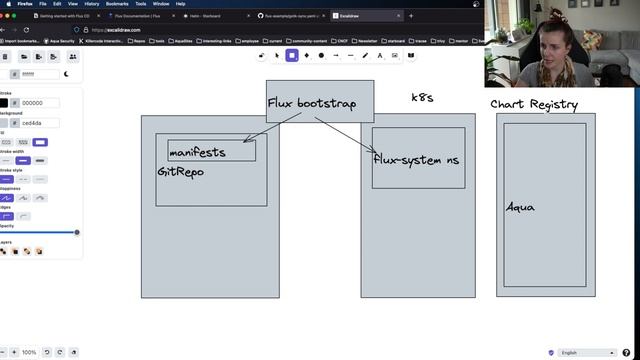640x360 pixels.
Task: Reload the page with the refresh button
Action: [x=27, y=30]
